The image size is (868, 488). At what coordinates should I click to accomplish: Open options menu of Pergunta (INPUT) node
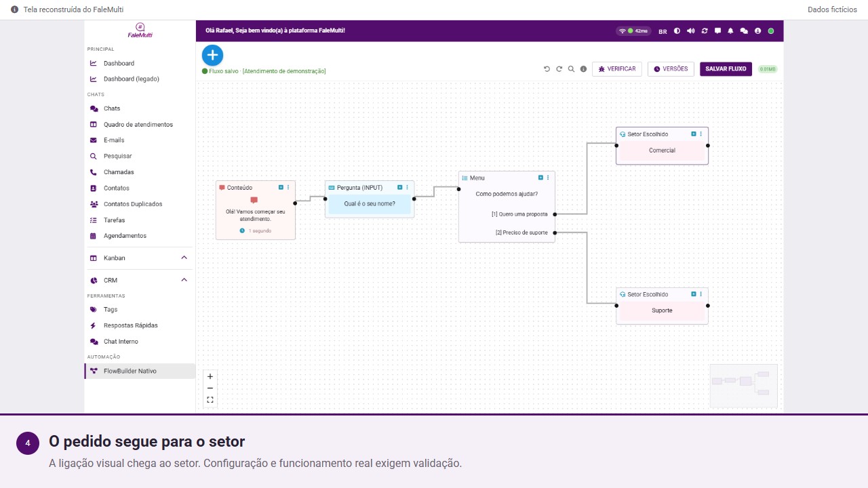click(407, 188)
